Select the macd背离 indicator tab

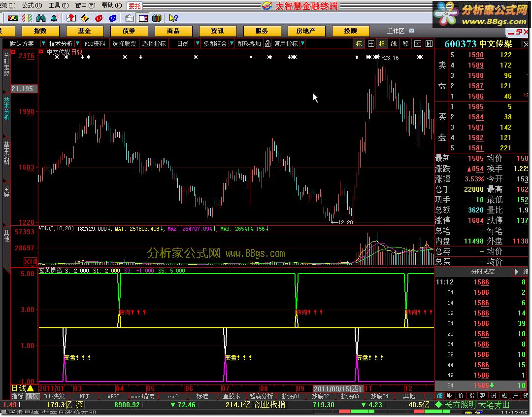click(x=143, y=396)
